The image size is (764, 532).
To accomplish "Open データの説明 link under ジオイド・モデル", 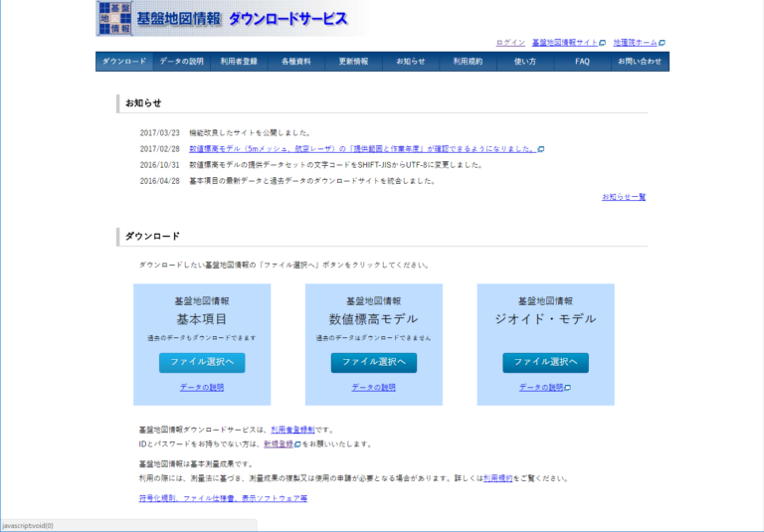I will pos(541,388).
